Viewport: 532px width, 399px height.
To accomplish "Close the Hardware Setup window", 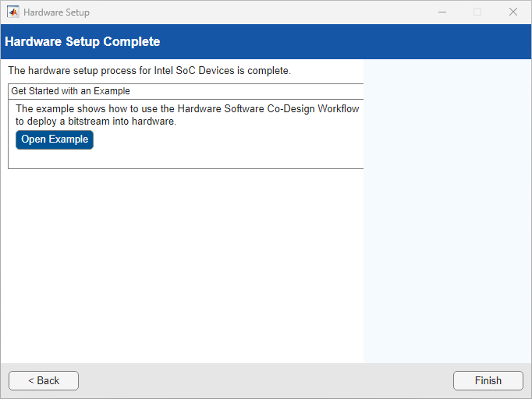I will point(512,12).
